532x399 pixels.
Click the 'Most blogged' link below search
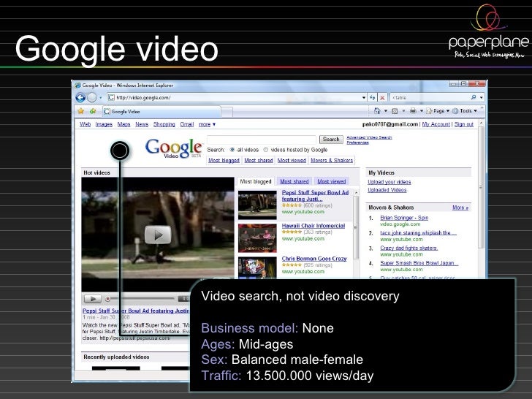pos(224,160)
